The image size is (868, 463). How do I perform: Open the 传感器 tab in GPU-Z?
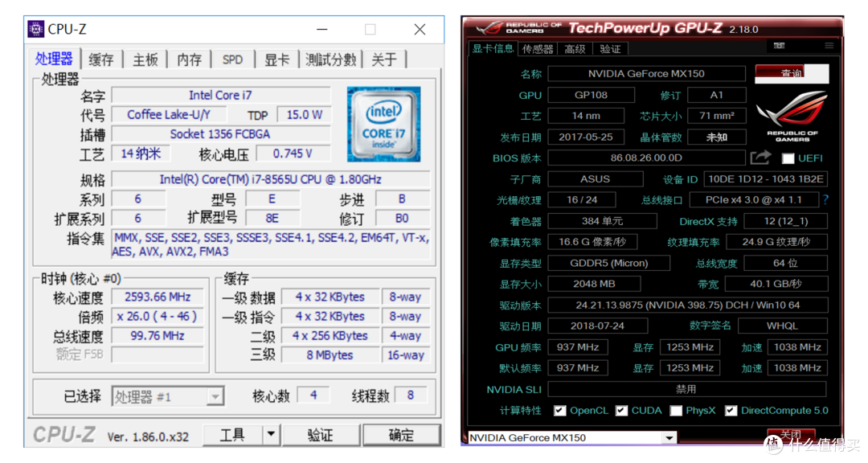click(x=538, y=49)
